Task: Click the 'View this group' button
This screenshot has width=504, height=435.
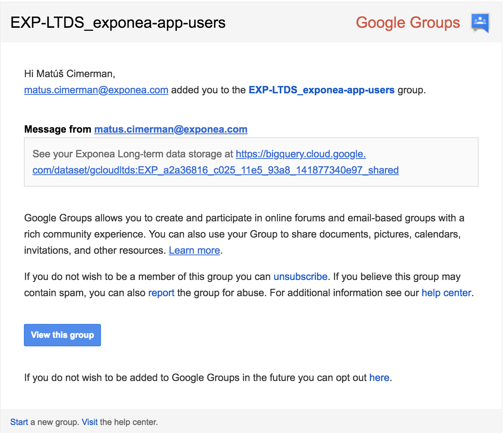Action: [x=62, y=335]
